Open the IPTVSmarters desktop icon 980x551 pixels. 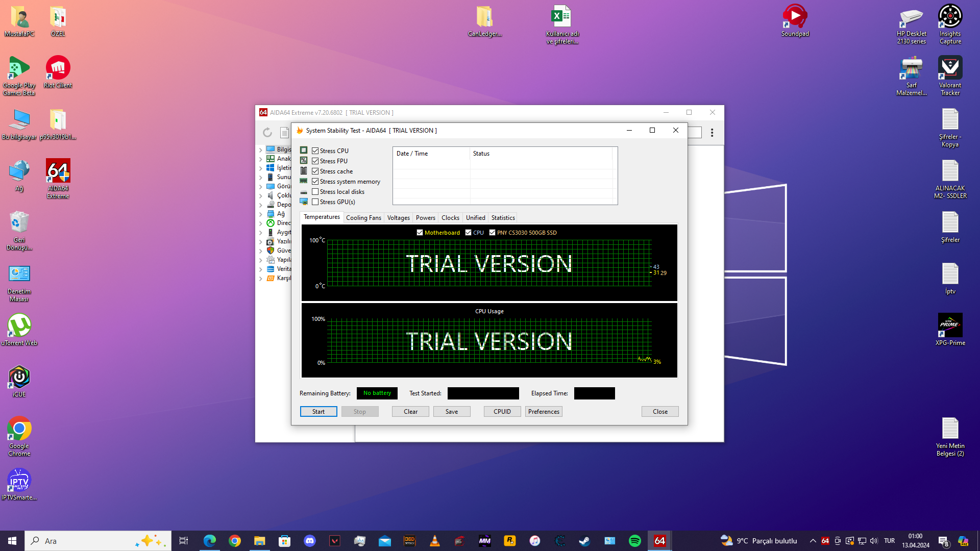pos(19,484)
